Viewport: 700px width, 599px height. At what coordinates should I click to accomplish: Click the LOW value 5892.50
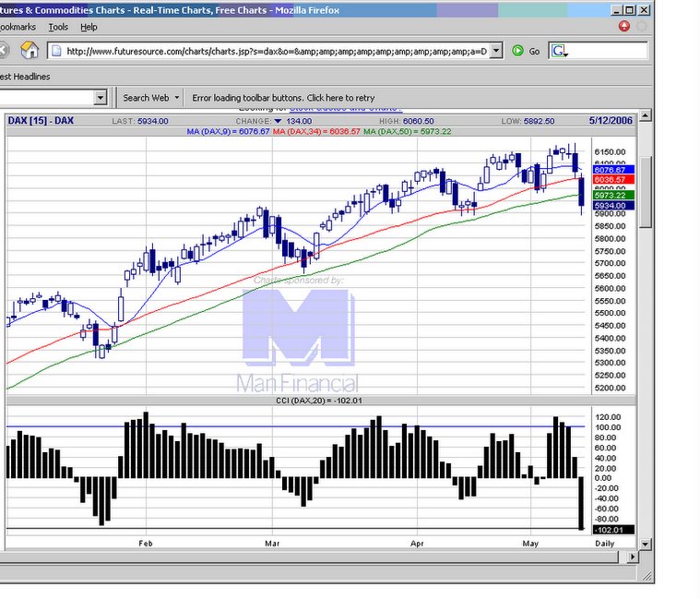click(x=540, y=121)
